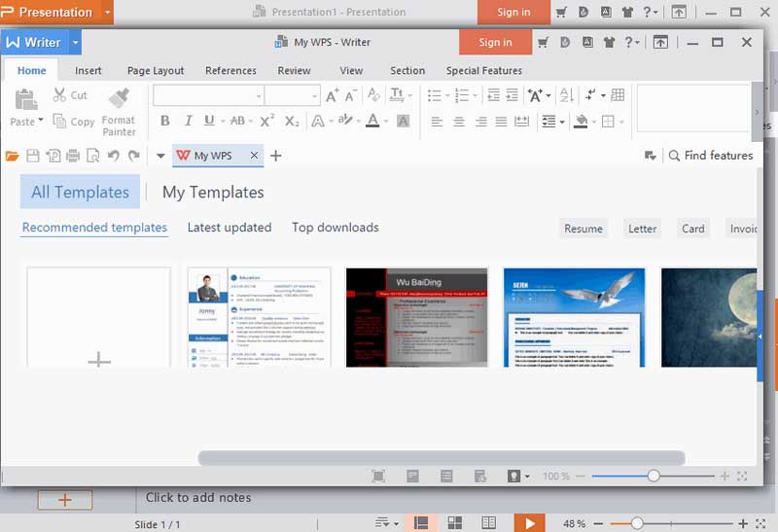The width and height of the screenshot is (778, 532).
Task: Click the Sort A-Z icon
Action: coord(567,94)
